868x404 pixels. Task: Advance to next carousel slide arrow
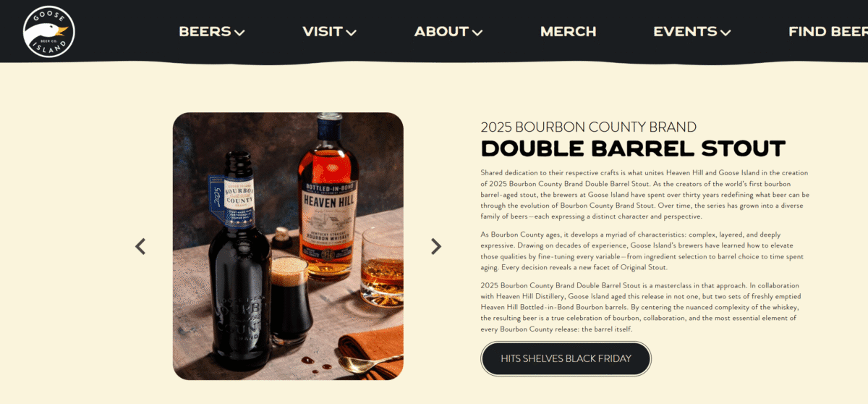[x=436, y=246]
